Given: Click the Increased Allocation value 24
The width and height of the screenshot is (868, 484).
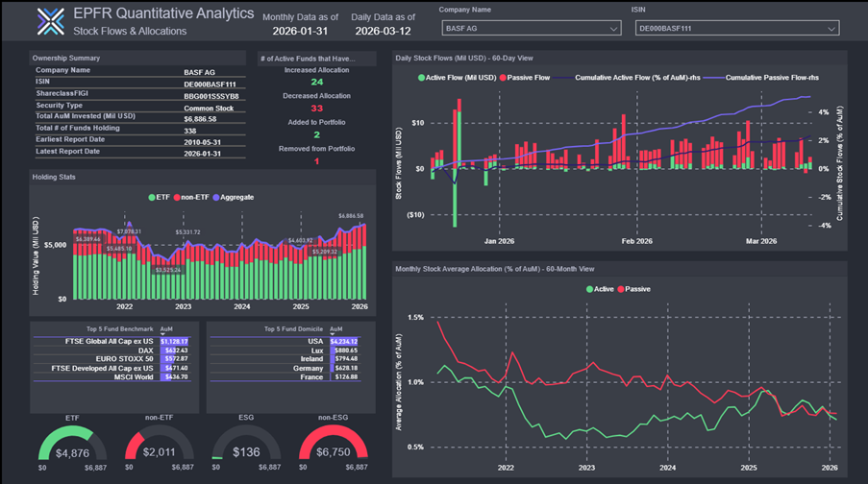Looking at the screenshot, I should pyautogui.click(x=316, y=84).
